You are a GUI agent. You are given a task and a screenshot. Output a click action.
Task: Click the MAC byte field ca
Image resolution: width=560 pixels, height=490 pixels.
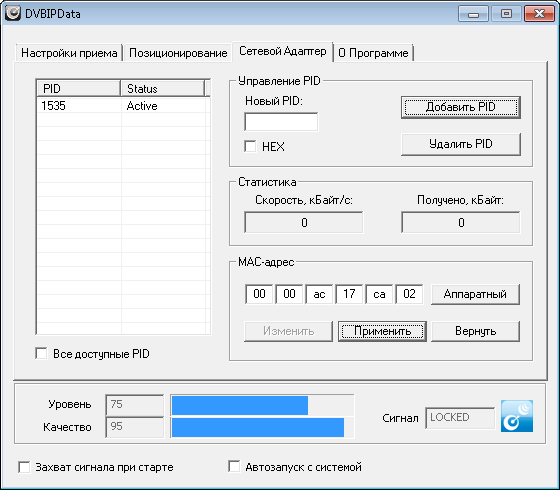point(379,294)
